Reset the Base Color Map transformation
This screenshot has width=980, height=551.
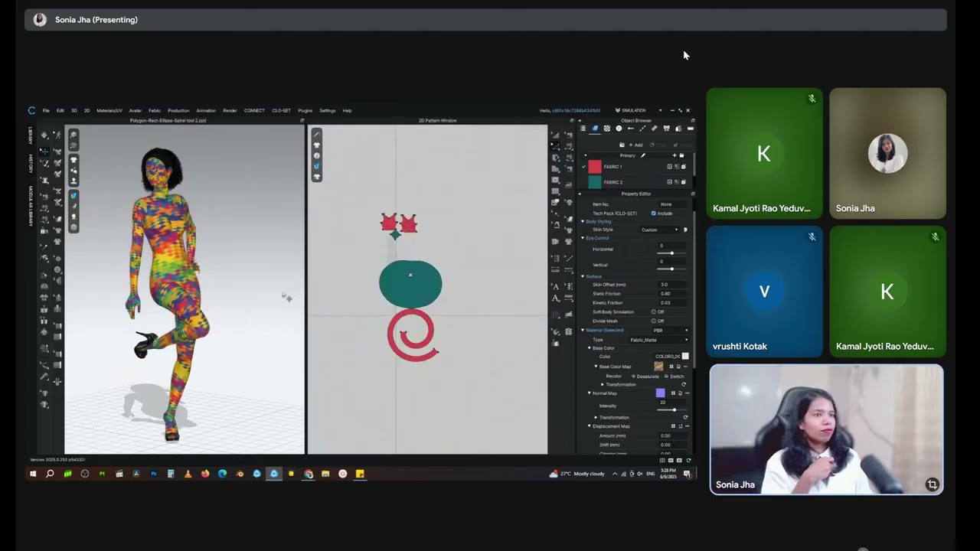[x=684, y=384]
